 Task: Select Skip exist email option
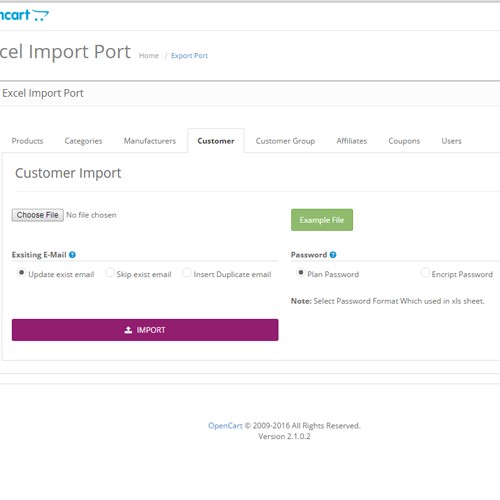pyautogui.click(x=110, y=273)
